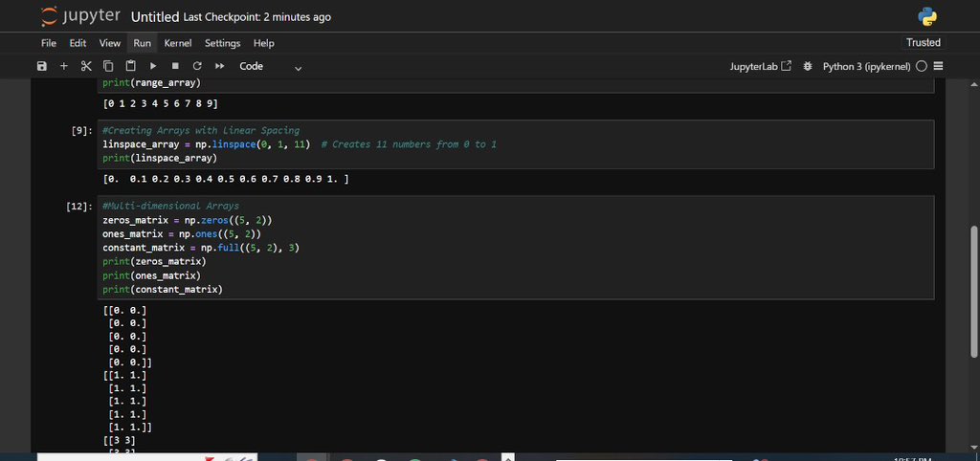
Task: Click the notebook vertical scrollbar thumb
Action: point(974,293)
